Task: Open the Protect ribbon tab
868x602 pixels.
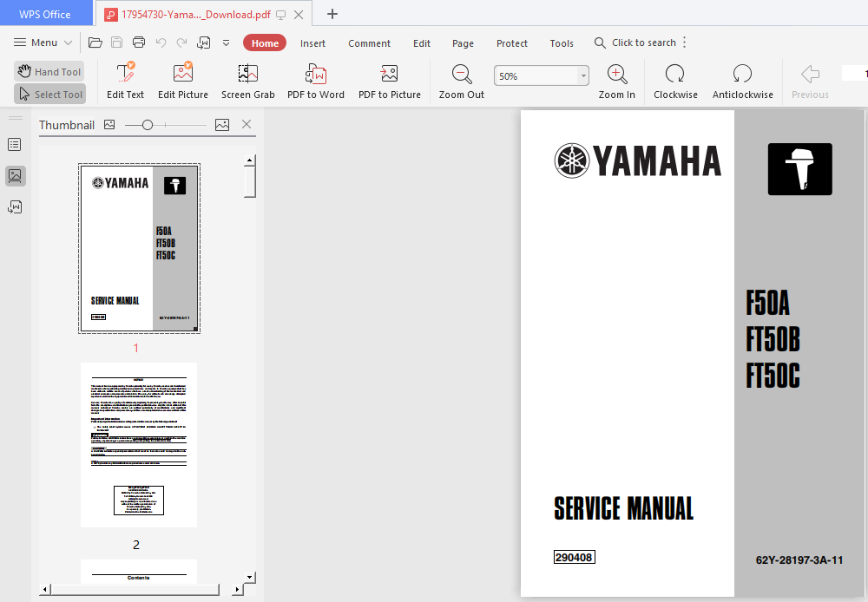Action: coord(511,43)
